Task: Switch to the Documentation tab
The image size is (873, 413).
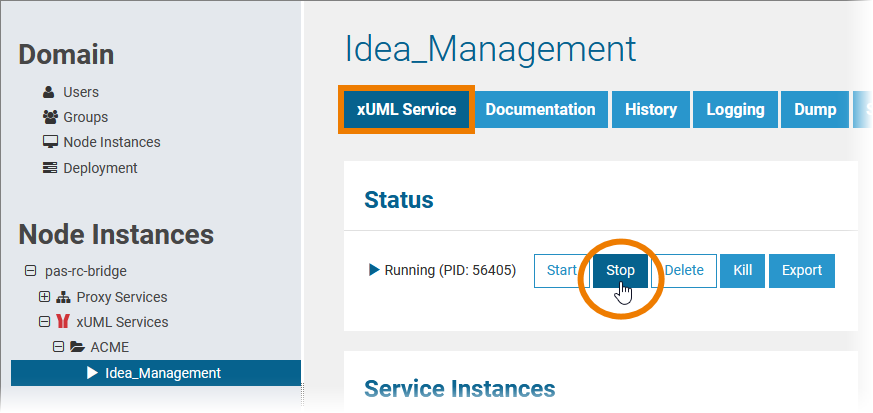Action: [x=540, y=110]
